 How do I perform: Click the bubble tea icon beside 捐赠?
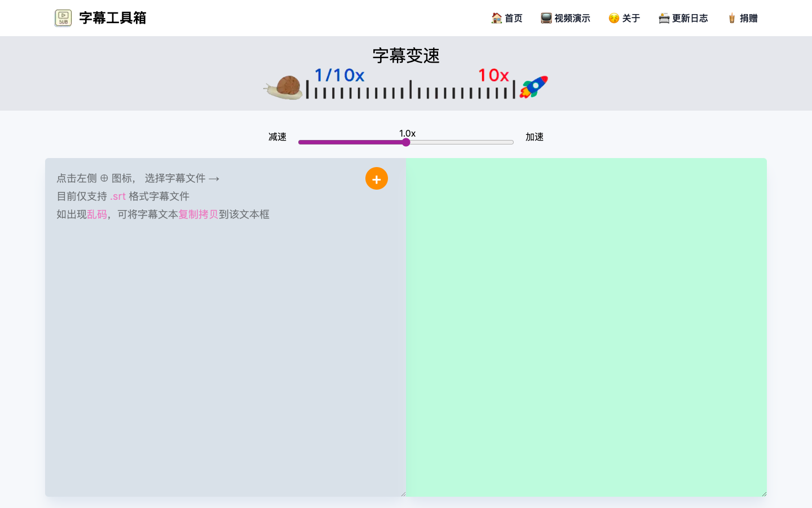pos(731,17)
